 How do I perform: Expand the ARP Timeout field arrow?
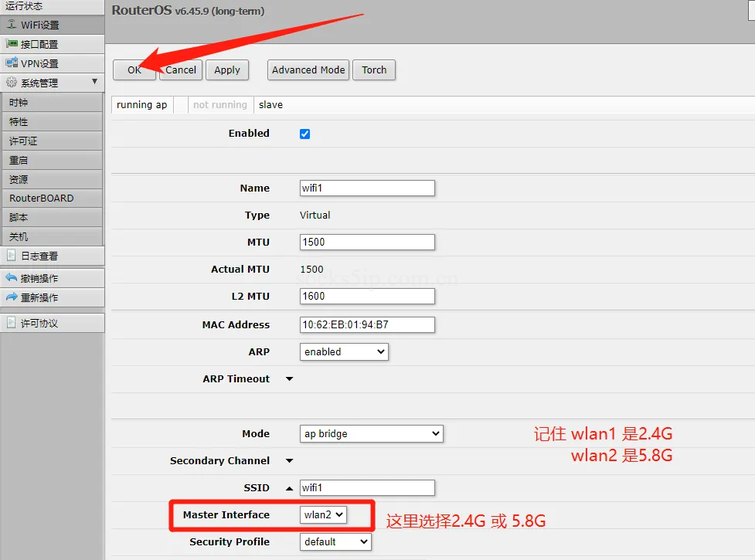[x=290, y=379]
